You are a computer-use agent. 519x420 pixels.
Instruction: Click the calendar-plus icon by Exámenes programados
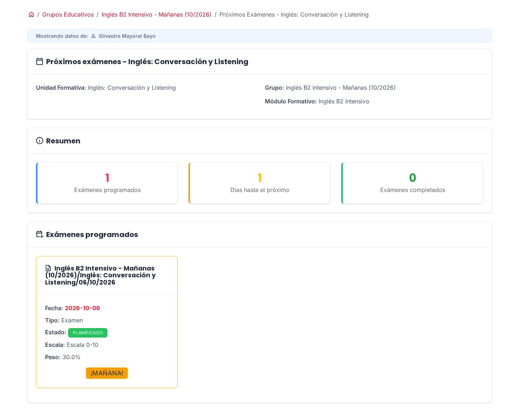coord(40,234)
